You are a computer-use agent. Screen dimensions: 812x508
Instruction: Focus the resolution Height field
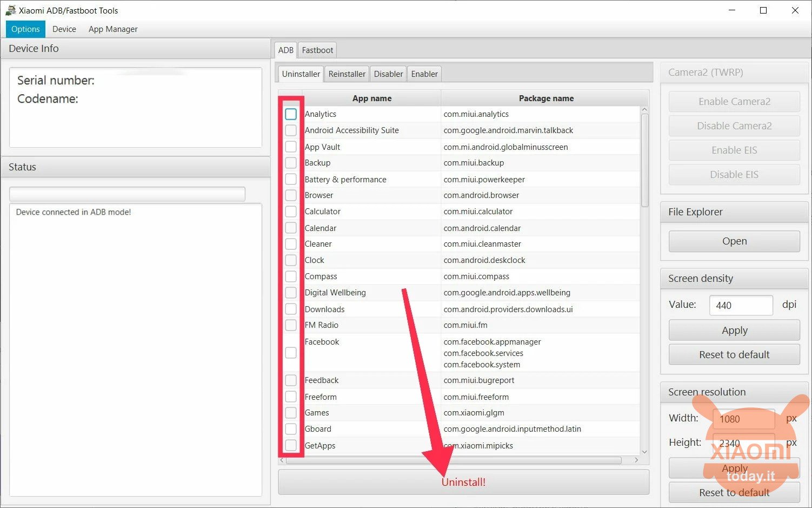(x=743, y=443)
